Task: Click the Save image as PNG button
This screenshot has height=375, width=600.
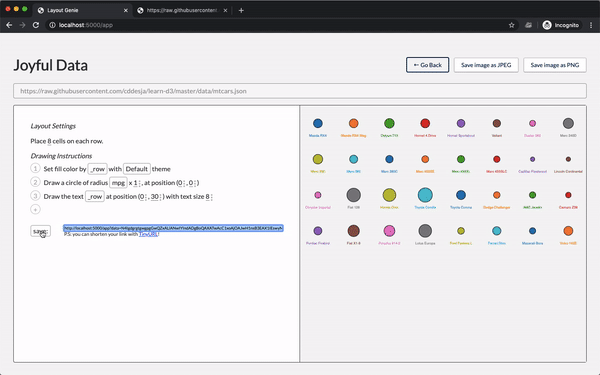Action: (554, 65)
